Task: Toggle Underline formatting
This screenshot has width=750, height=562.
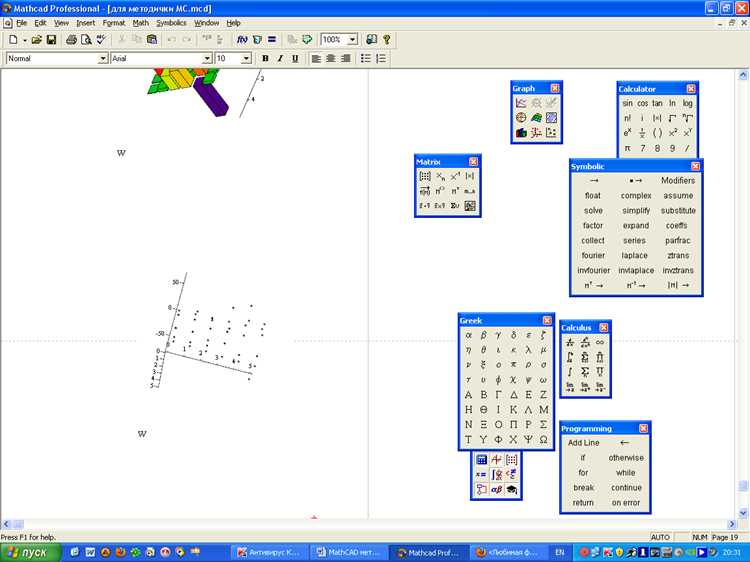Action: [295, 58]
